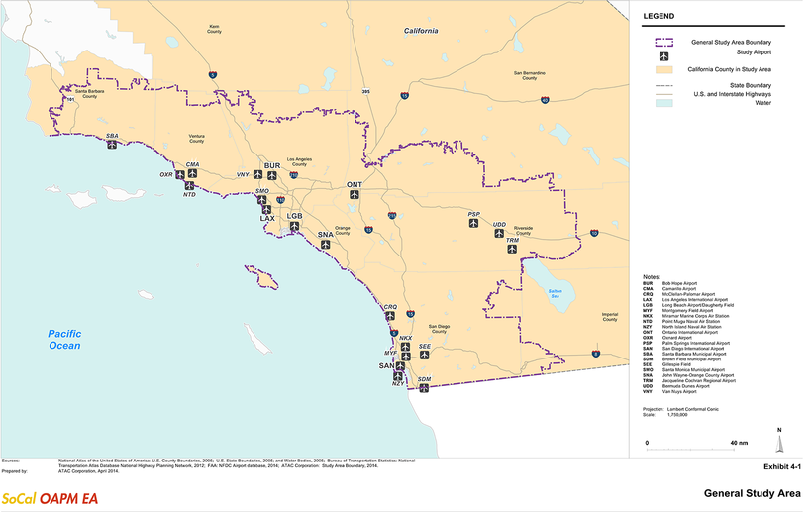This screenshot has width=812, height=512.
Task: Click the Interstate 40 highway shield
Action: tap(545, 100)
